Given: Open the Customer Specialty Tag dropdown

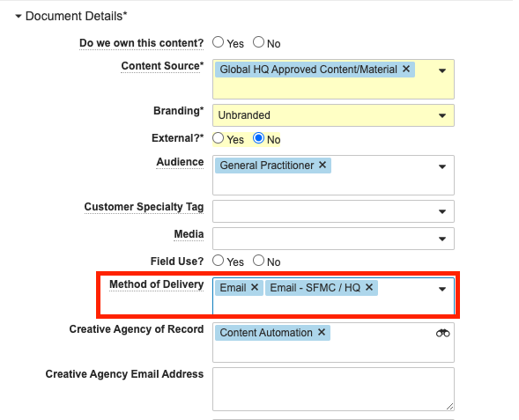Looking at the screenshot, I should (333, 211).
